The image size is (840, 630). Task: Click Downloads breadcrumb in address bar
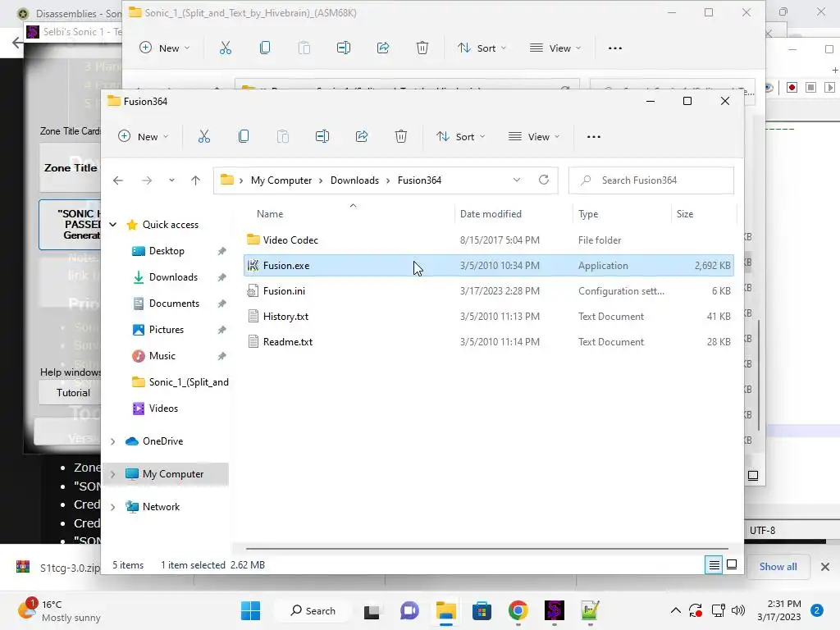[354, 180]
